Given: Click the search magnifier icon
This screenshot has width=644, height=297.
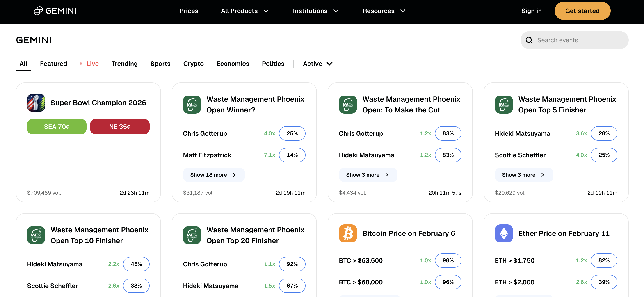Looking at the screenshot, I should (529, 40).
